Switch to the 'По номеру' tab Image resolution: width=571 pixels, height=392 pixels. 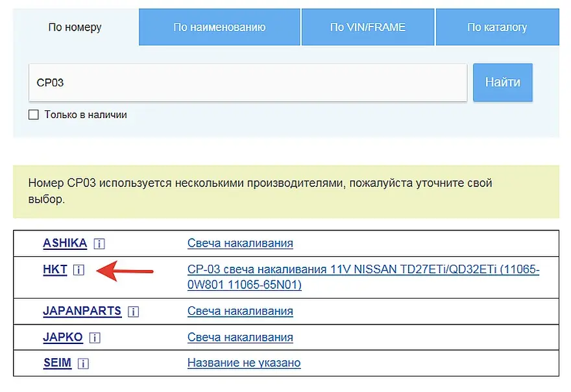tap(75, 27)
